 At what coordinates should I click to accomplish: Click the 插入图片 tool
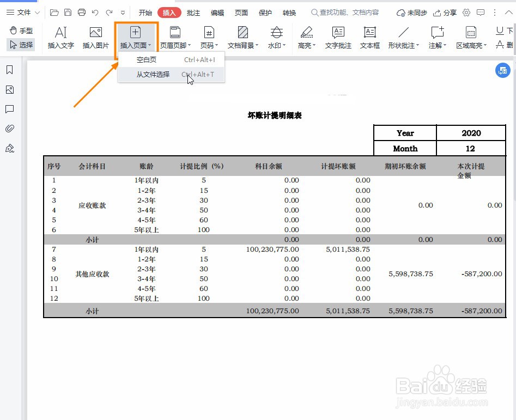tap(96, 38)
